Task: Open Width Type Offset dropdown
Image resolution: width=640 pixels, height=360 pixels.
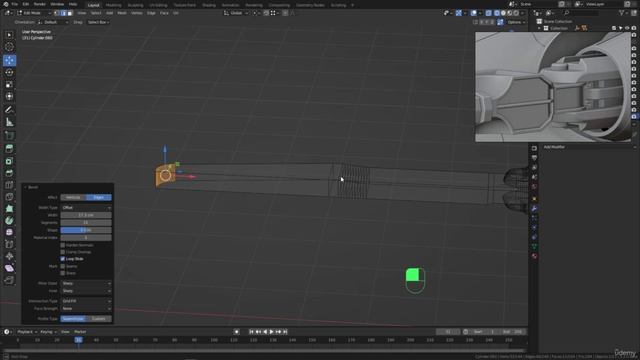Action: coord(86,208)
